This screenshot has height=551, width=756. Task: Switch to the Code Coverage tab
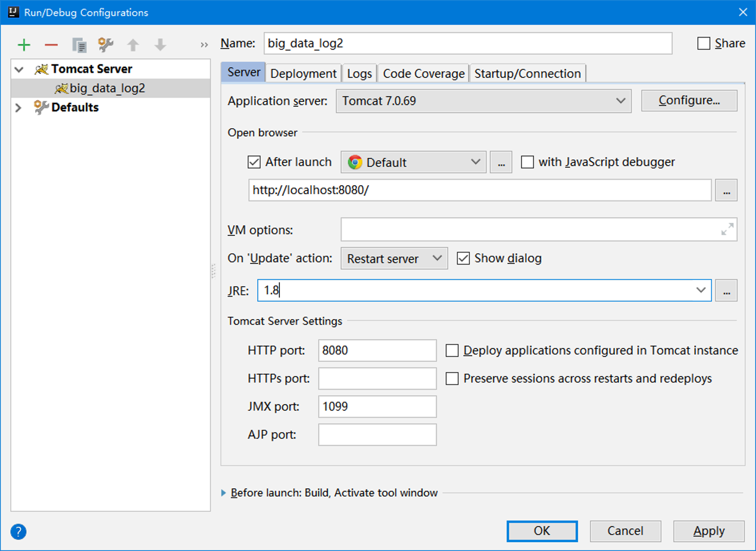click(x=424, y=73)
